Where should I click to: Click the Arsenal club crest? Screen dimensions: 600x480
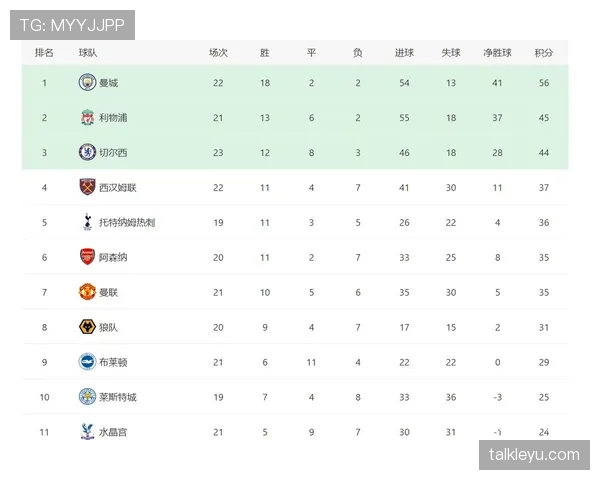point(87,257)
